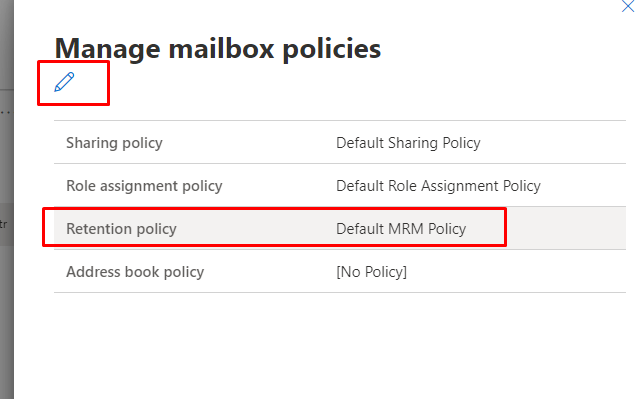
Task: Select the Sharing policy label
Action: (114, 143)
